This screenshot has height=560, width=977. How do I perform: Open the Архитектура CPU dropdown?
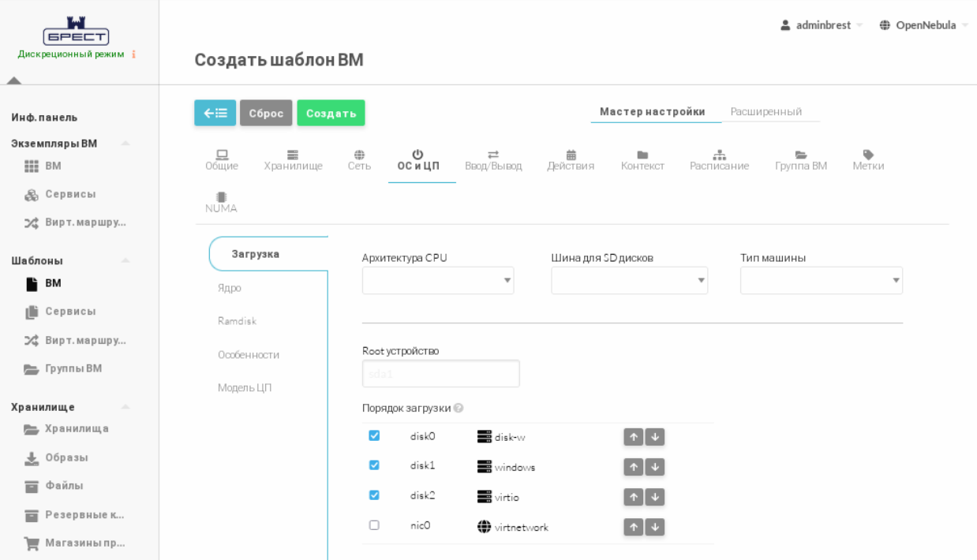[x=438, y=280]
